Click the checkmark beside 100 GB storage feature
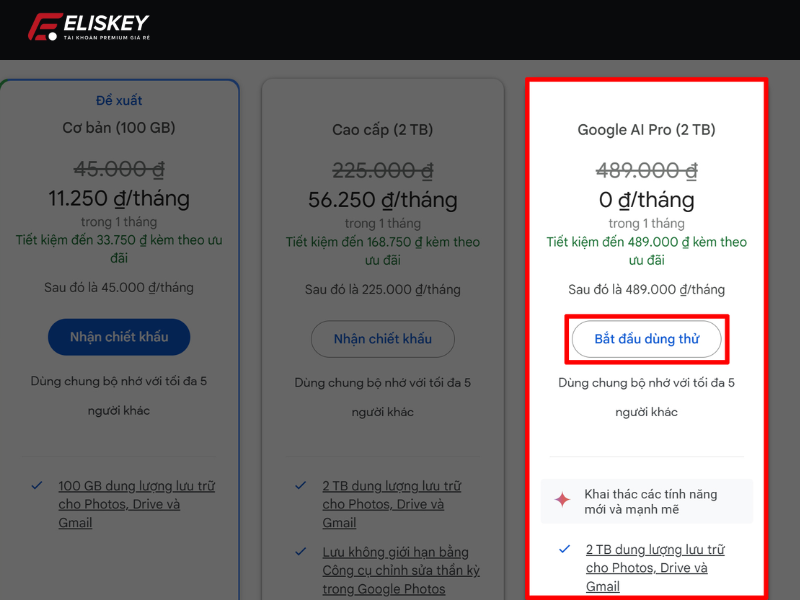The height and width of the screenshot is (600, 800). coord(37,486)
